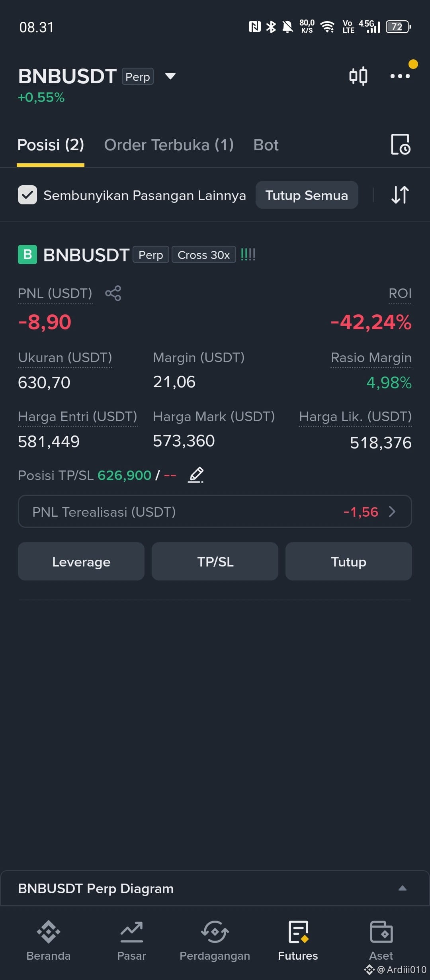This screenshot has width=430, height=980.
Task: Switch to Order Terbuka (1) tab
Action: click(169, 145)
